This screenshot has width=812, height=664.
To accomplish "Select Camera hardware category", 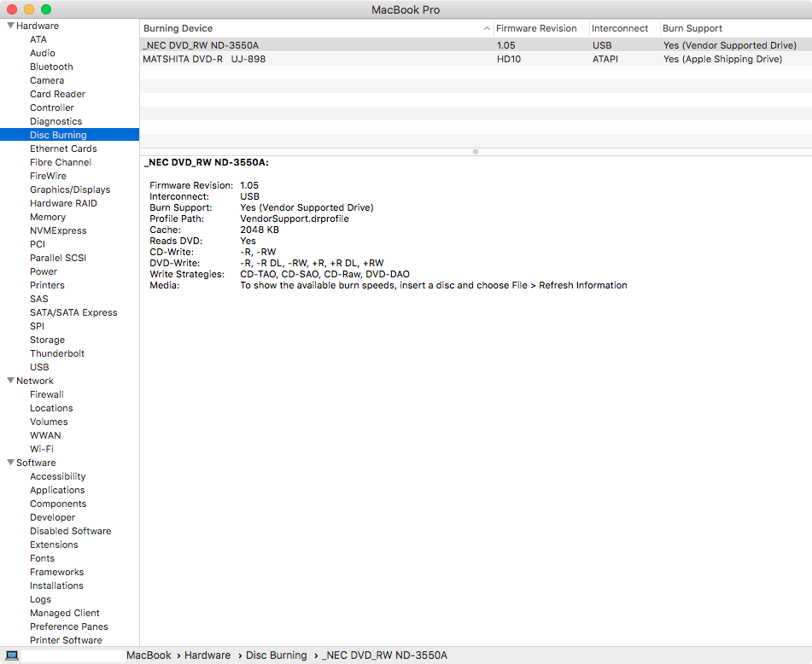I will [x=47, y=80].
